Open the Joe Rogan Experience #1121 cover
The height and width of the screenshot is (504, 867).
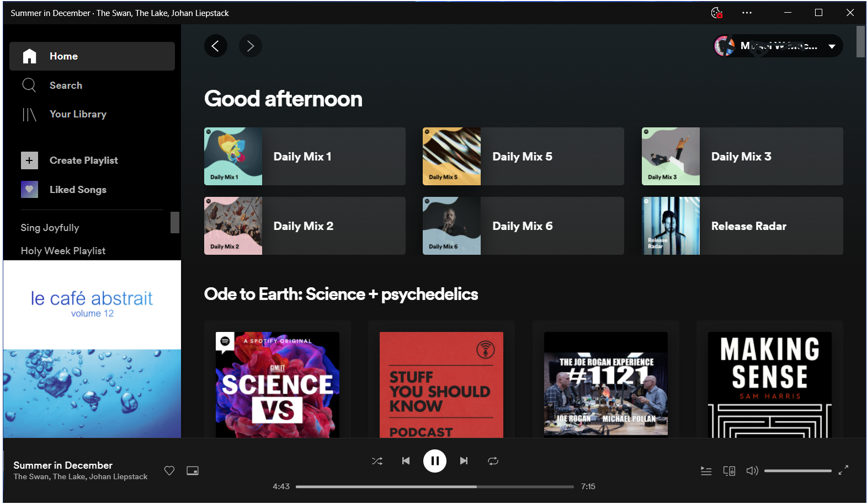(x=606, y=385)
